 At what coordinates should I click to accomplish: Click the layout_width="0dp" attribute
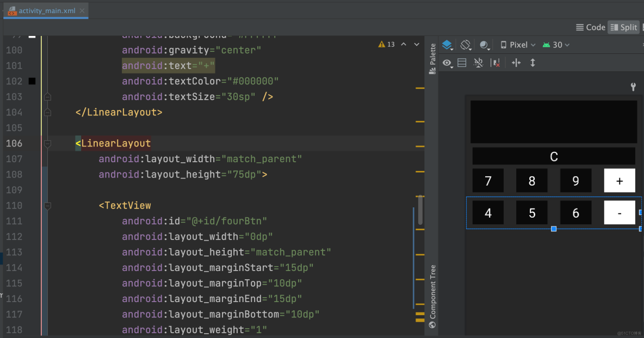[197, 237]
